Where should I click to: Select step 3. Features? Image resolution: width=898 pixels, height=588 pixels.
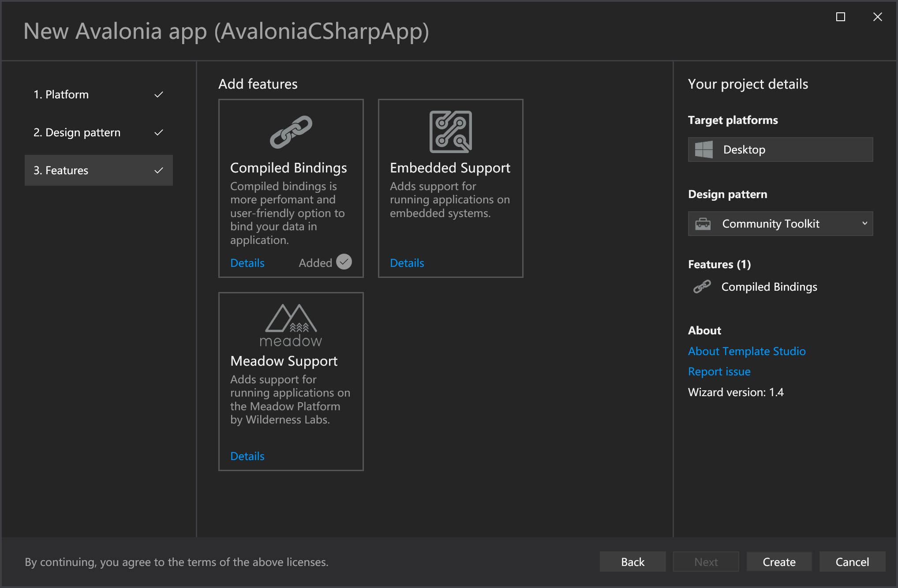99,170
